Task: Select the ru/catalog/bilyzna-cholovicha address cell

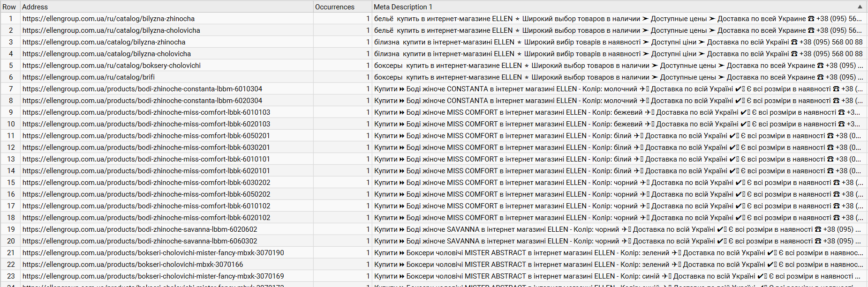Action: (167, 30)
